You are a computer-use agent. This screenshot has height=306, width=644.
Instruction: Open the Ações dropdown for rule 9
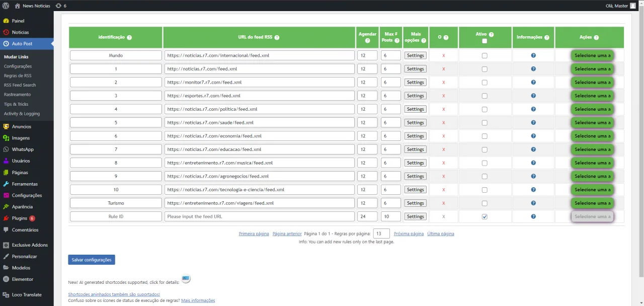coord(592,176)
